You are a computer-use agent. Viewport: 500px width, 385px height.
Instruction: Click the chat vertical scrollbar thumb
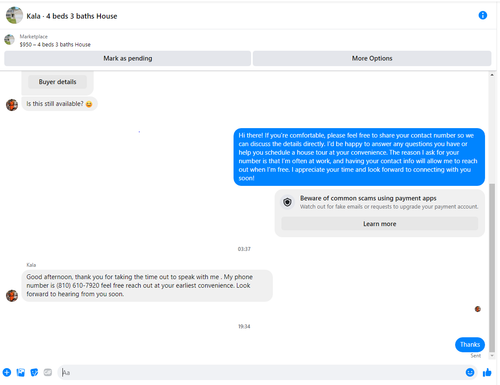[492, 268]
